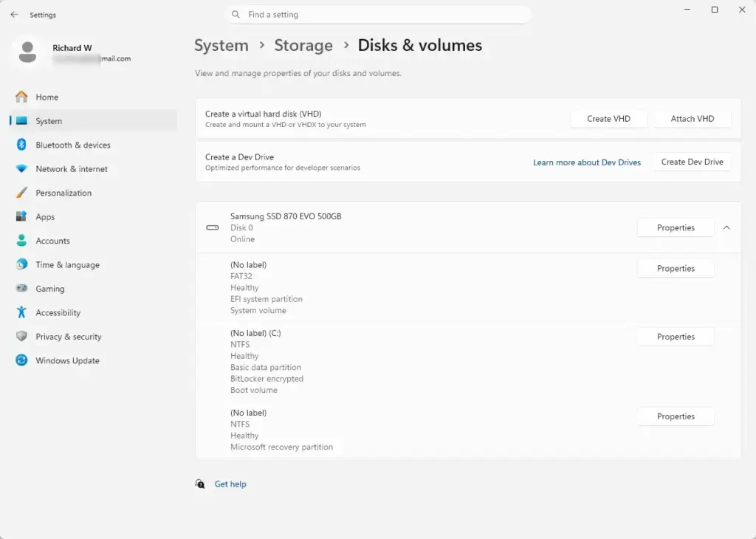
Task: Click Create a virtual hard disk (VHD) heading
Action: (264, 114)
